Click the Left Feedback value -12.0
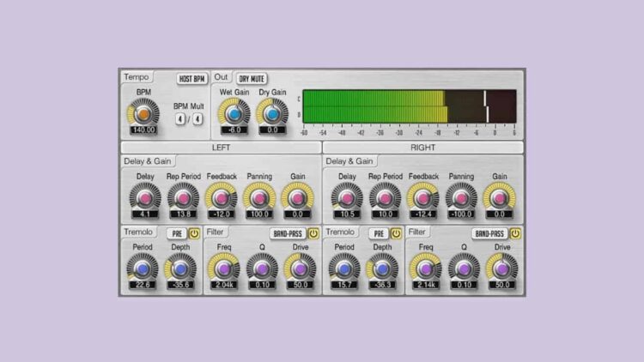This screenshot has width=644, height=362. (x=222, y=214)
